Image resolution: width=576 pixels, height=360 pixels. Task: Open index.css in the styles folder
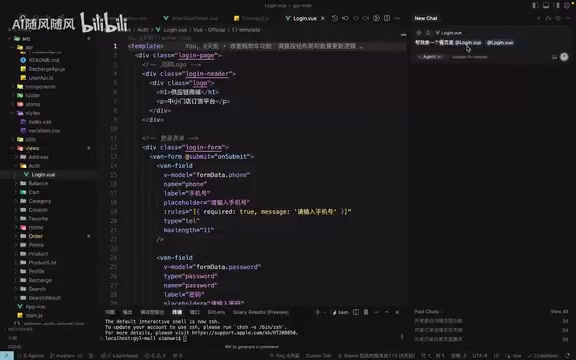click(x=40, y=122)
